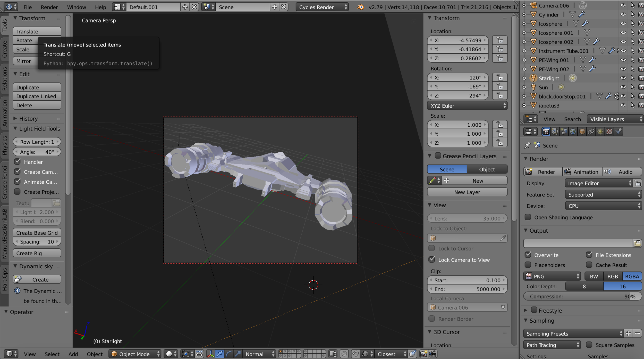
Task: Hide the Cylinder object via eye icon
Action: point(623,14)
